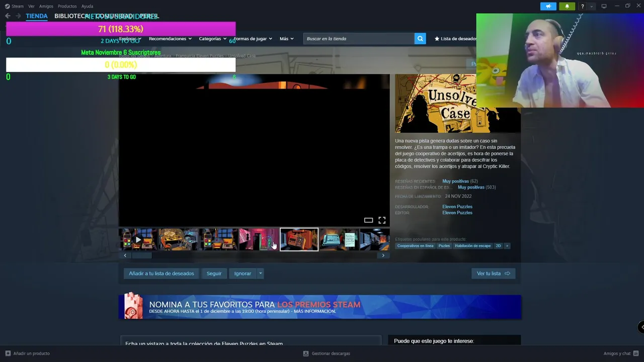Click the plus button to add tags

click(507, 246)
